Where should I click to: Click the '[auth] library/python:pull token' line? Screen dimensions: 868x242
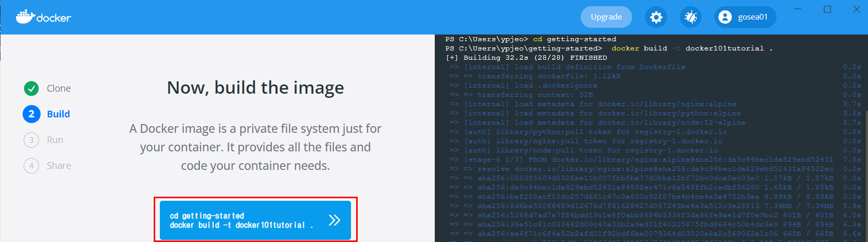pyautogui.click(x=655, y=132)
